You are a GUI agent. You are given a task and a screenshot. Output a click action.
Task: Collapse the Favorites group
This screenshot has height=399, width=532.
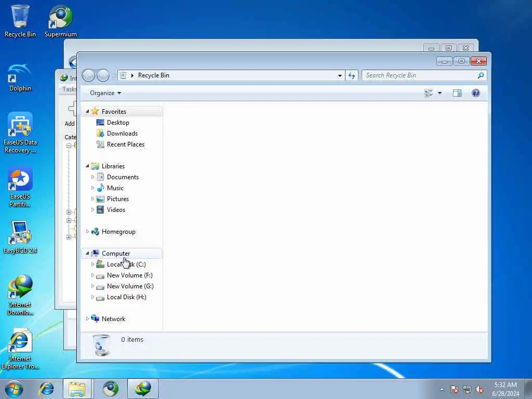87,111
